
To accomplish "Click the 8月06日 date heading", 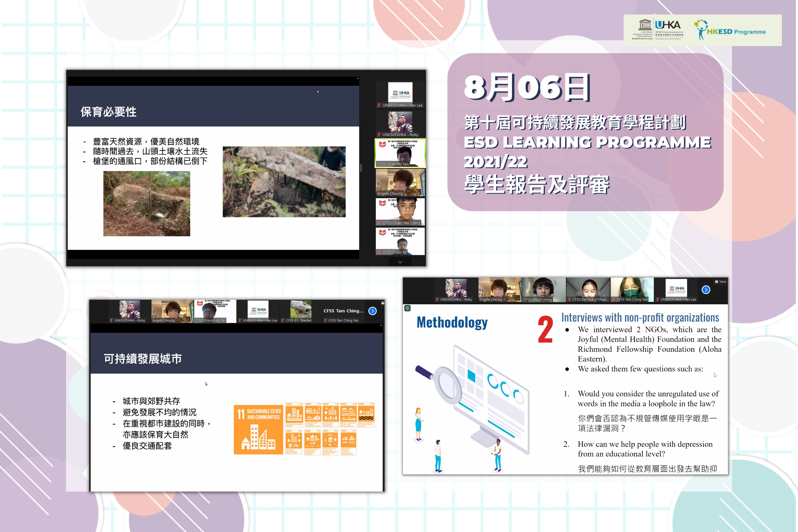I will pyautogui.click(x=527, y=88).
